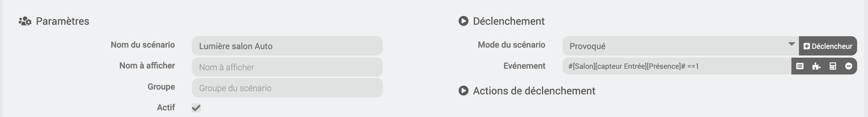Add a trigger with Déclencheur button
868x117 pixels.
point(828,46)
